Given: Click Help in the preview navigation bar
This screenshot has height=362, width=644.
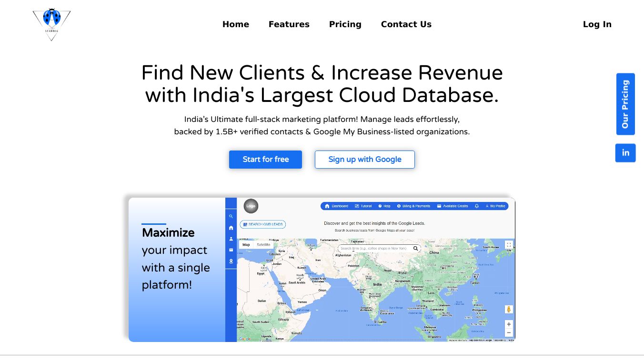Looking at the screenshot, I should point(384,206).
